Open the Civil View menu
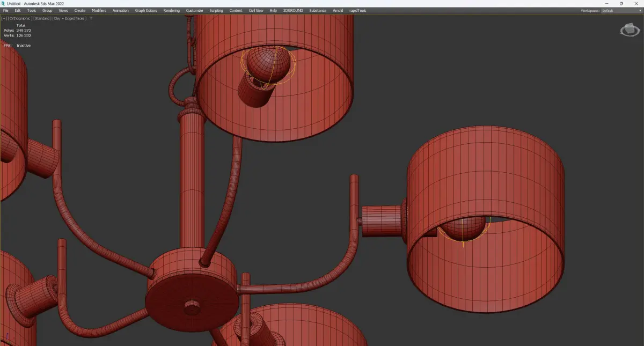Image resolution: width=644 pixels, height=346 pixels. [256, 10]
